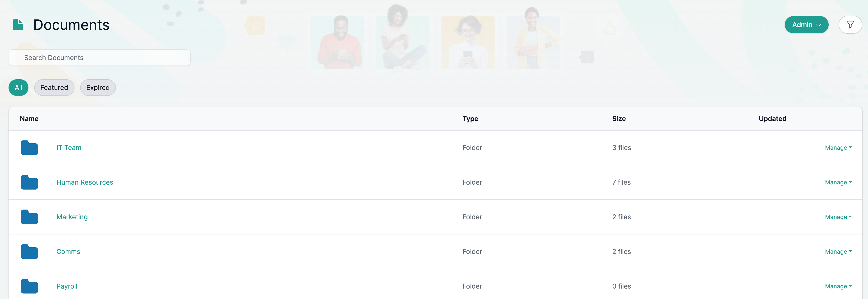Viewport: 868px width, 299px height.
Task: Expand Manage menu for Human Resources
Action: point(838,182)
